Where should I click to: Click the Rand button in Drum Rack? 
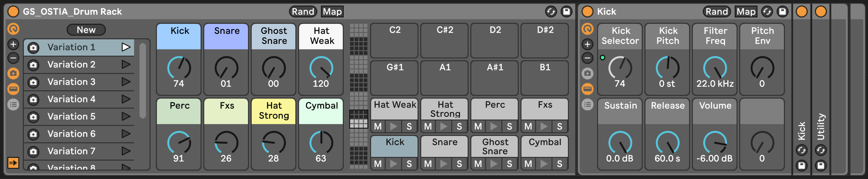303,12
